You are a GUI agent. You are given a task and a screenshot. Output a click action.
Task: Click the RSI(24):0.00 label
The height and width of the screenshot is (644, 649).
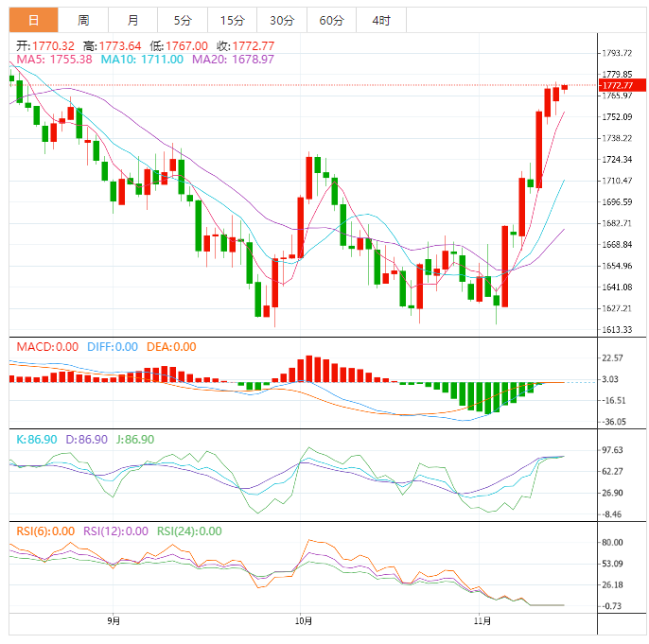click(189, 531)
